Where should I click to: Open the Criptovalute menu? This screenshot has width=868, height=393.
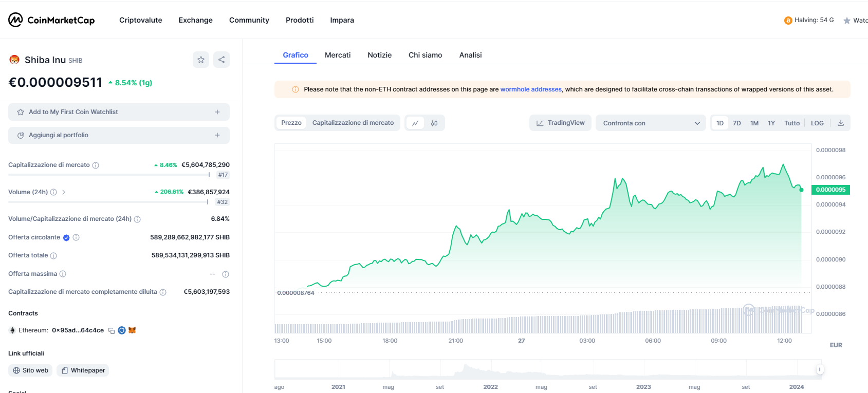point(140,20)
